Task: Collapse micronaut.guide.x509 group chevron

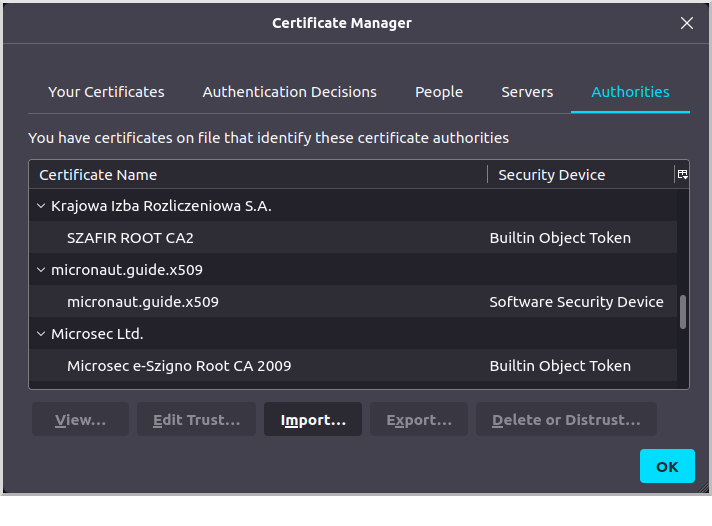Action: pyautogui.click(x=41, y=270)
